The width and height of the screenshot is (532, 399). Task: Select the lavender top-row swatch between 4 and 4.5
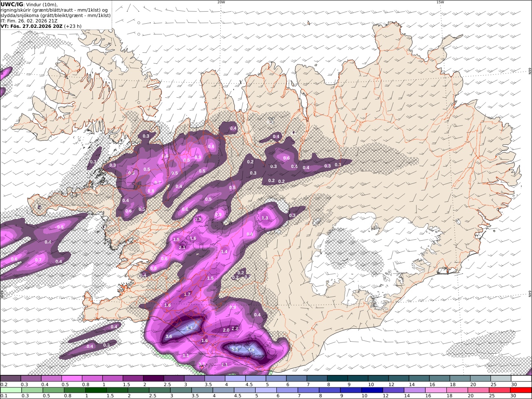(x=235, y=379)
